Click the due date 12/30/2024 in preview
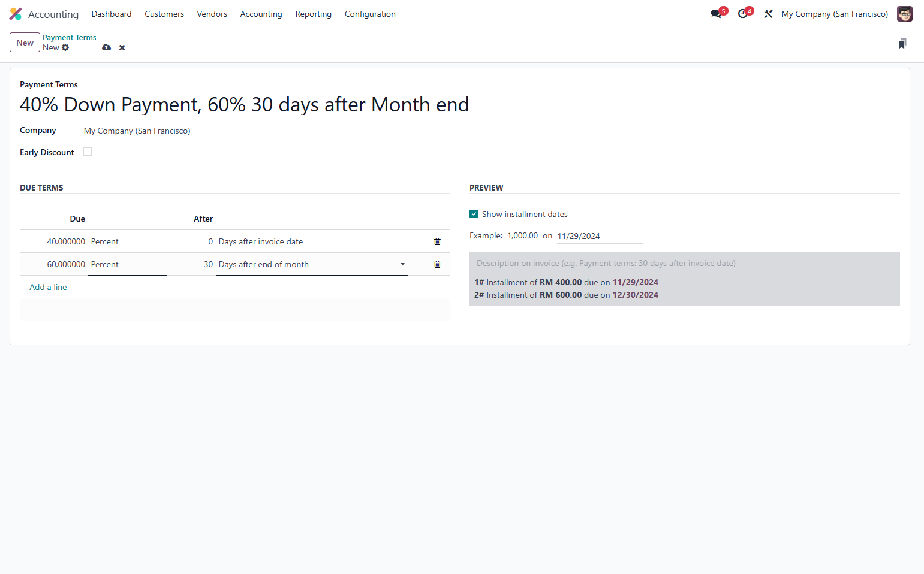The width and height of the screenshot is (924, 574). pyautogui.click(x=635, y=295)
